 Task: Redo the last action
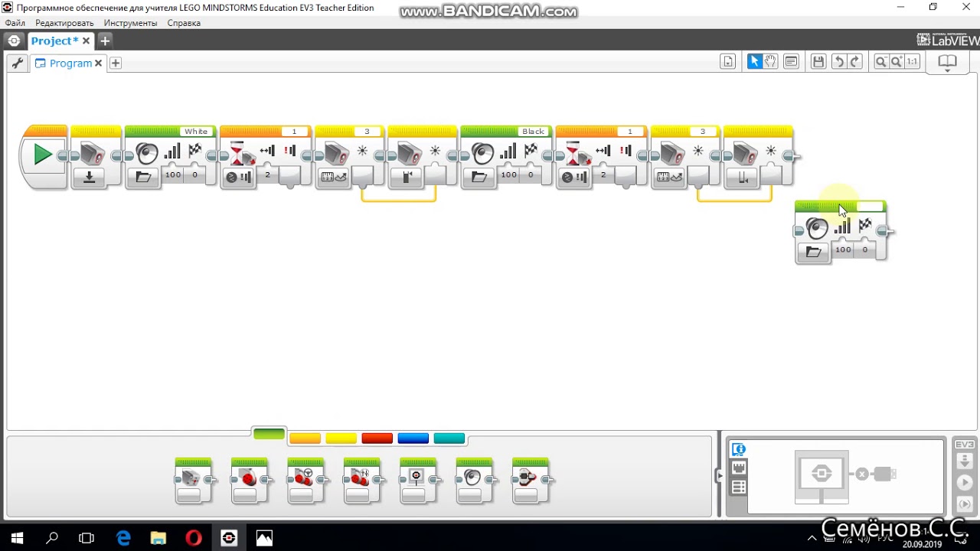(x=855, y=62)
